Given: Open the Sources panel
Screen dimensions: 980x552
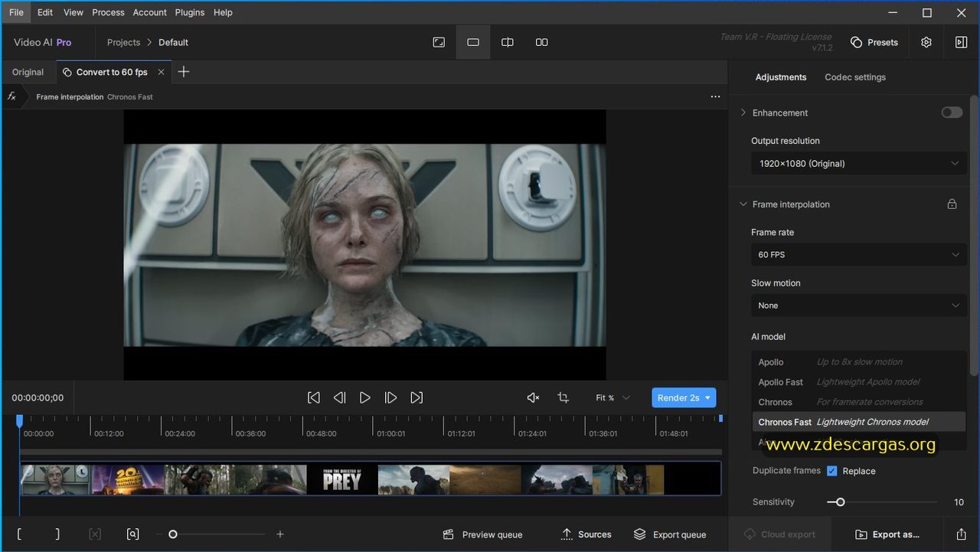Looking at the screenshot, I should (586, 534).
